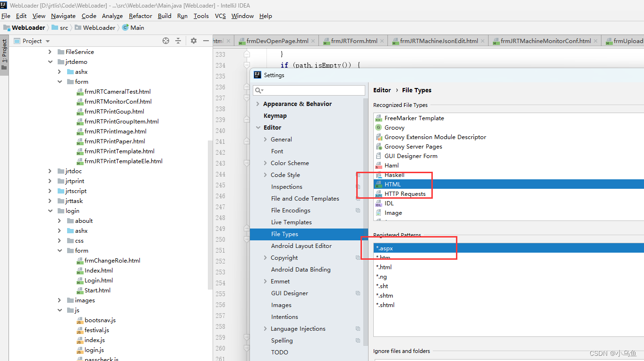The width and height of the screenshot is (644, 361).
Task: Select the *.shtml registered pattern
Action: click(x=385, y=305)
